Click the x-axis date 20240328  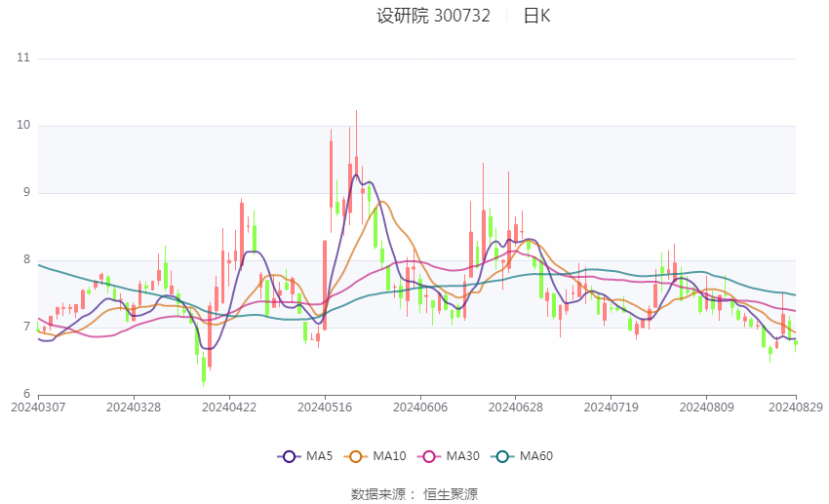pyautogui.click(x=134, y=407)
